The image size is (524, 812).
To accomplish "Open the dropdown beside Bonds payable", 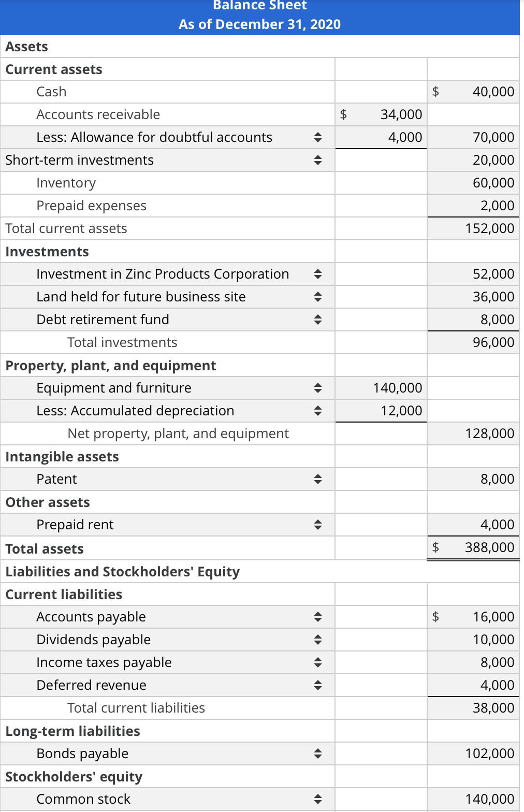I will pos(317,753).
